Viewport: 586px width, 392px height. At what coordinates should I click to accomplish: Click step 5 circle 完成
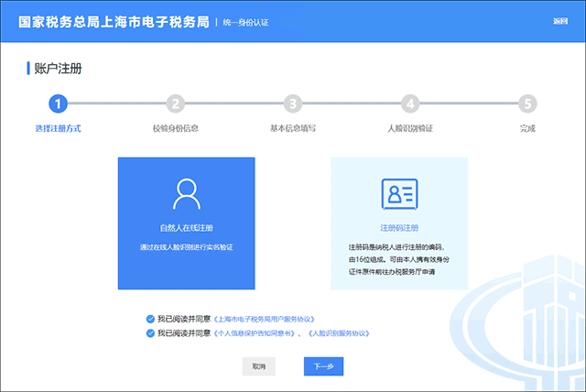pos(526,104)
